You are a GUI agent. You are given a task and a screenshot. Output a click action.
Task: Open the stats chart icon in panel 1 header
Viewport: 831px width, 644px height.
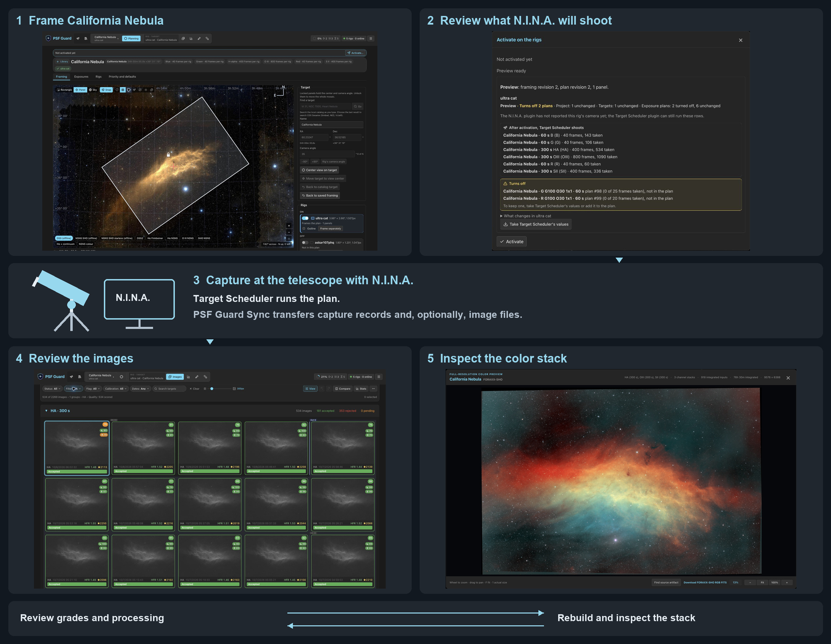[191, 38]
